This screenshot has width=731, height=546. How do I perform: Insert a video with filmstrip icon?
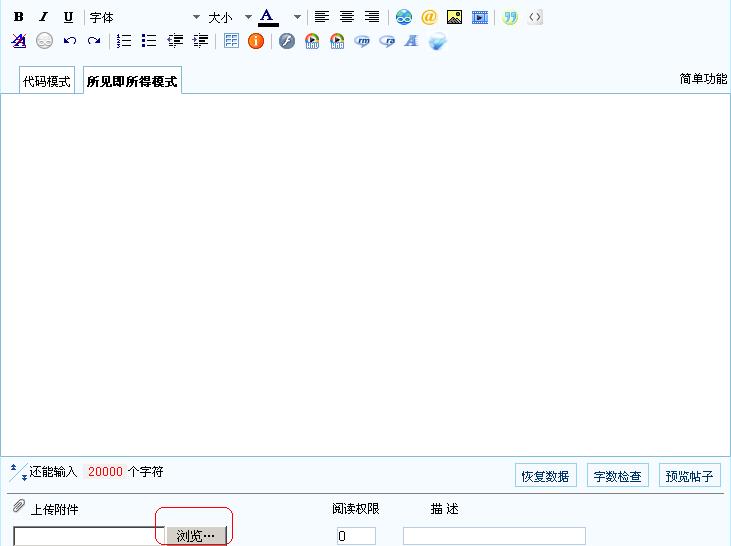point(480,18)
